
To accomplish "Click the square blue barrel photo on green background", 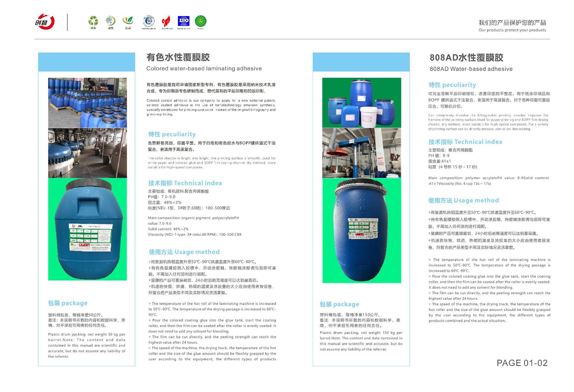I will tap(87, 229).
